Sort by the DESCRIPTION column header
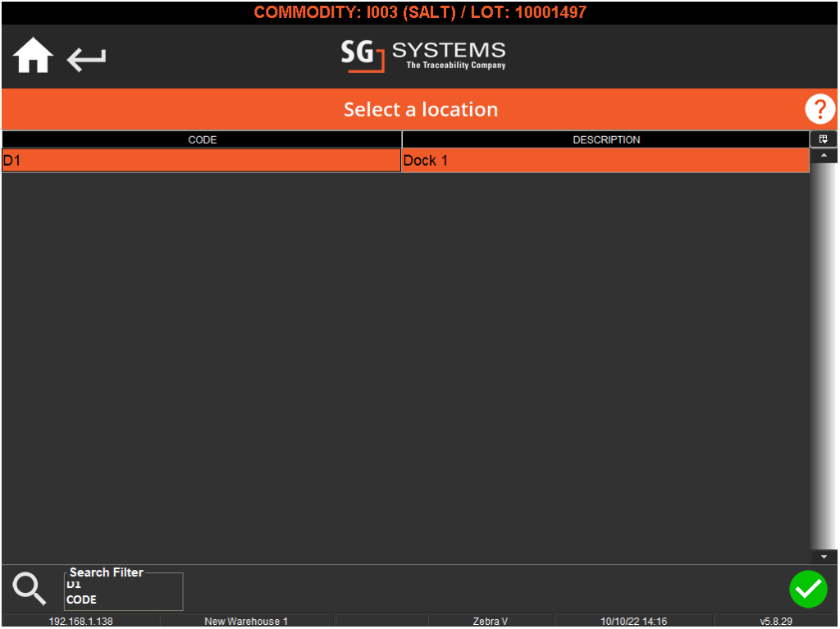The height and width of the screenshot is (629, 840). [606, 139]
